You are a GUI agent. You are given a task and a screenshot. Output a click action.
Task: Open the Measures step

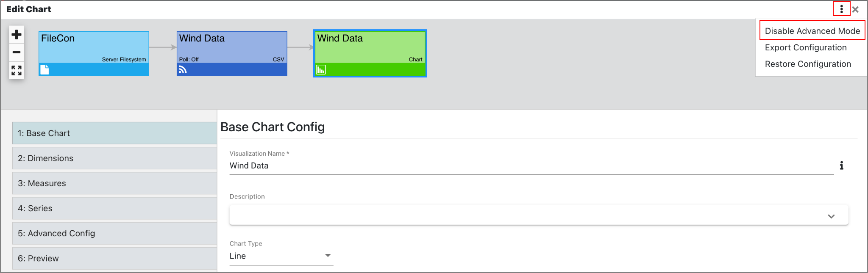[114, 183]
